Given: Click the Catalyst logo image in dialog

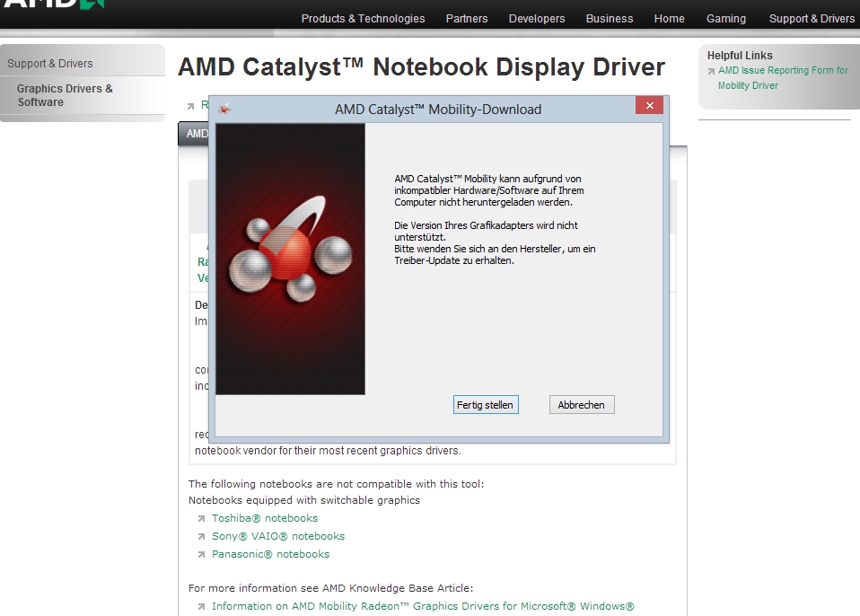Looking at the screenshot, I should click(290, 259).
